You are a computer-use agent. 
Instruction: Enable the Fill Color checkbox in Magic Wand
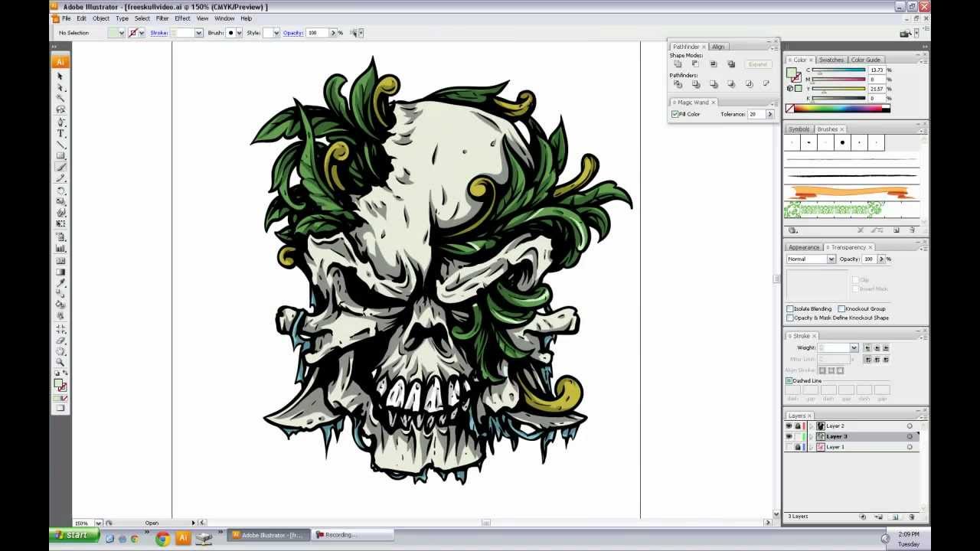(675, 113)
